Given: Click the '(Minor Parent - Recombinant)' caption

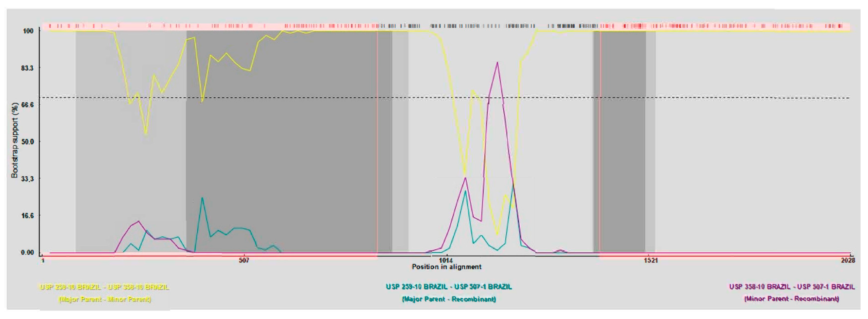Looking at the screenshot, I should 791,299.
